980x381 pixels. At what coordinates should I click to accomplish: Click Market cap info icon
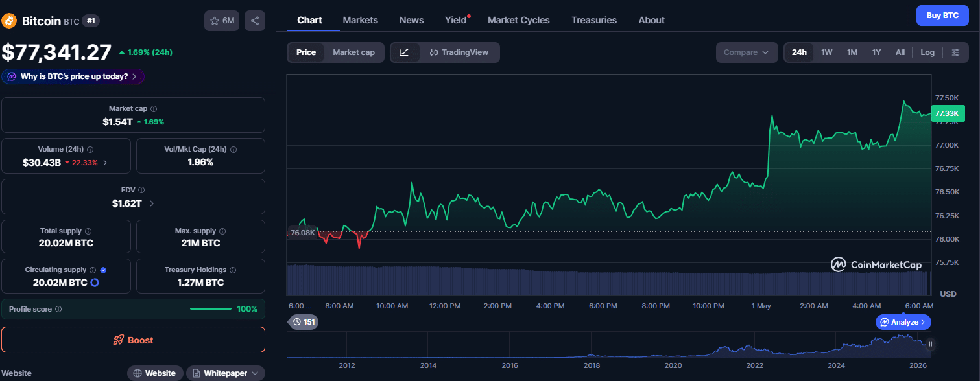154,109
